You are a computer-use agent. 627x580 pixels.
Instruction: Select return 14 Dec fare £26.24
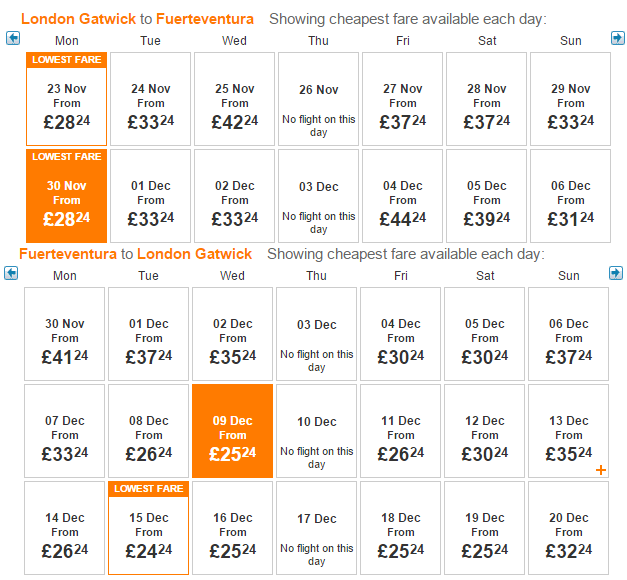64,528
